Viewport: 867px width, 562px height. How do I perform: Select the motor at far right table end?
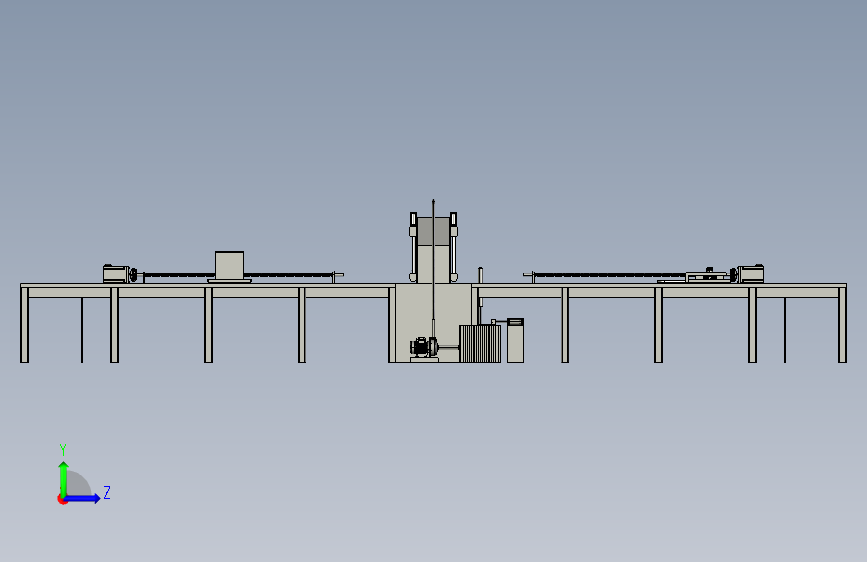coord(751,274)
